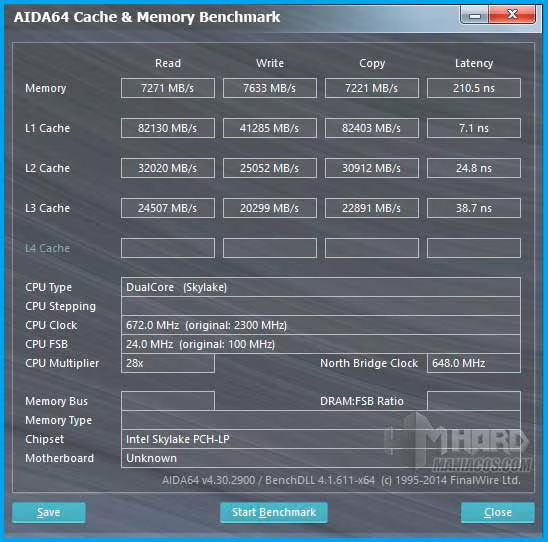Viewport: 548px width, 542px height.
Task: Click Chipset field Intel Skylake PCH-LP
Action: tap(321, 439)
